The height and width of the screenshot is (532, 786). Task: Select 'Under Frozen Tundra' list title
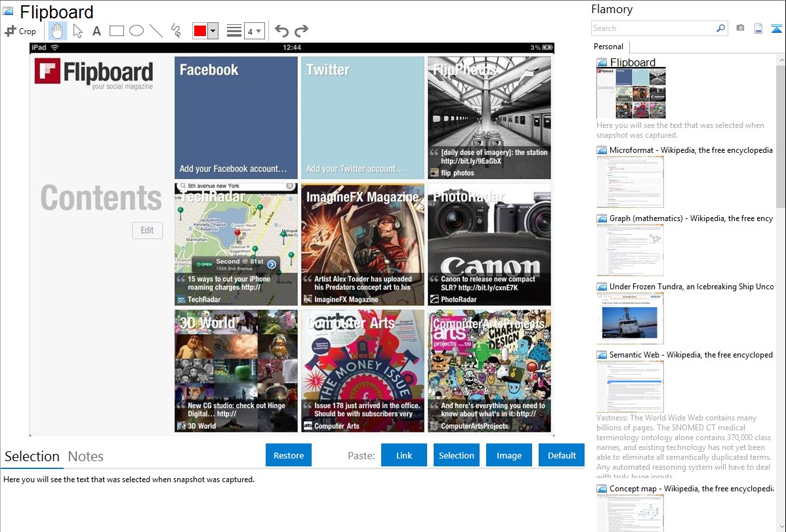pyautogui.click(x=692, y=286)
